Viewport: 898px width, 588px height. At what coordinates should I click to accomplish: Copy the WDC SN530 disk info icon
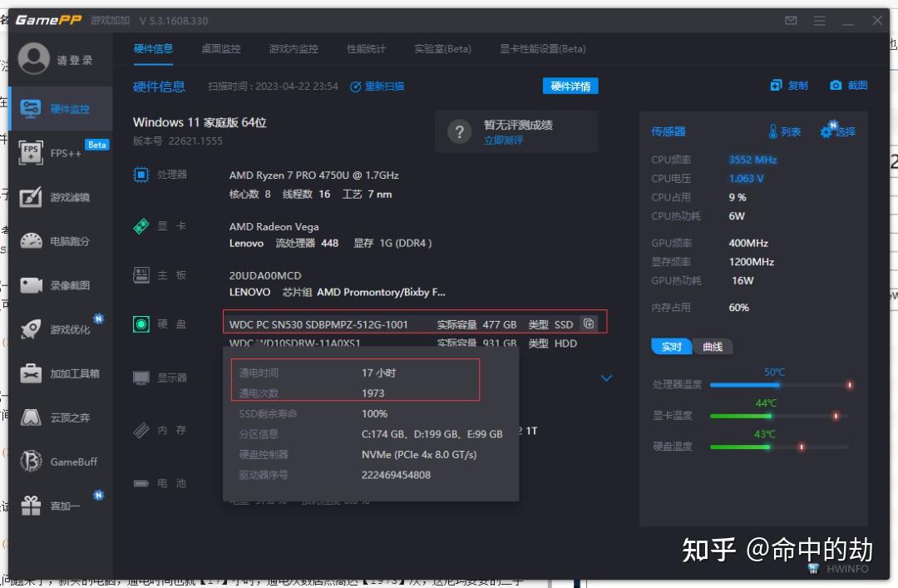[588, 324]
